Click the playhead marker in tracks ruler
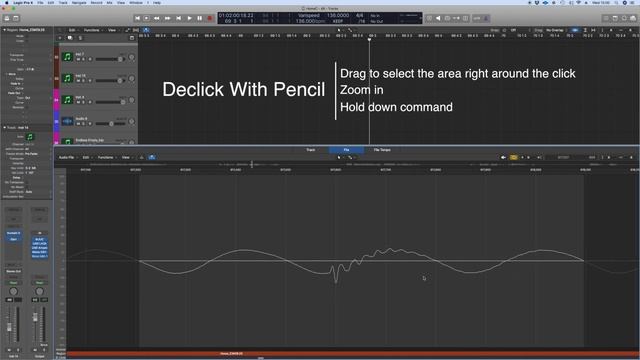 pyautogui.click(x=369, y=39)
